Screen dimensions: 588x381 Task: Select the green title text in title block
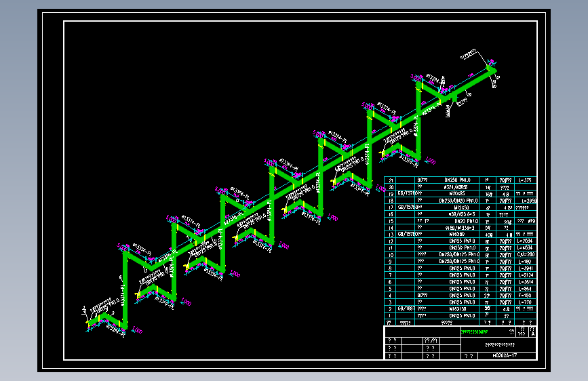click(474, 332)
